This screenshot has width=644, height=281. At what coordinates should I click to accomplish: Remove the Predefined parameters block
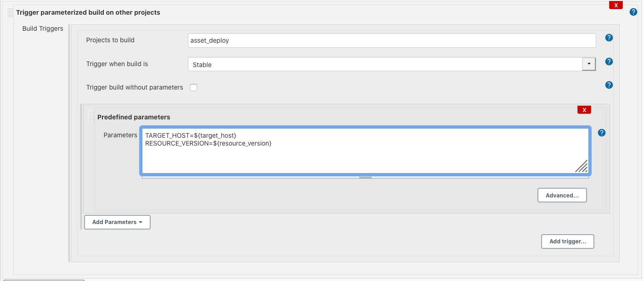coord(584,109)
